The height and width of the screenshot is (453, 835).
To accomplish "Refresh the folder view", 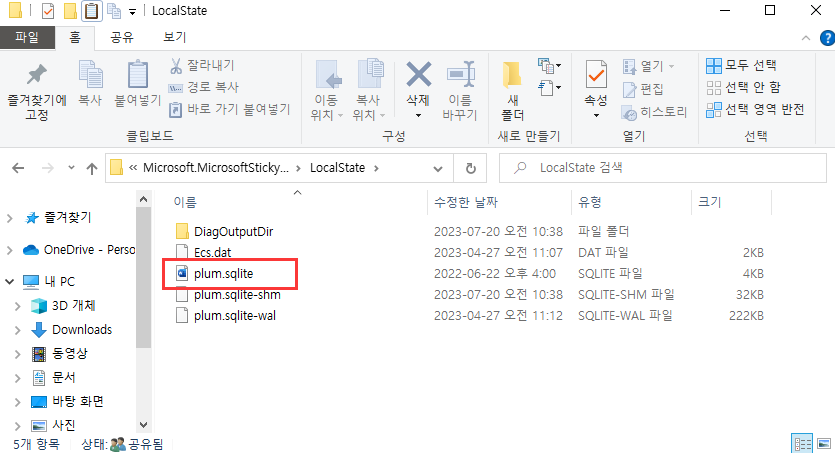I will coord(471,169).
